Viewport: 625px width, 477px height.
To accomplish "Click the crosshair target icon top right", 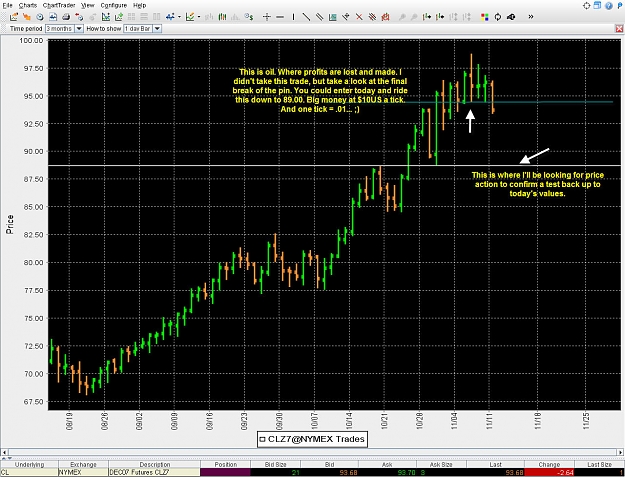I will click(586, 6).
